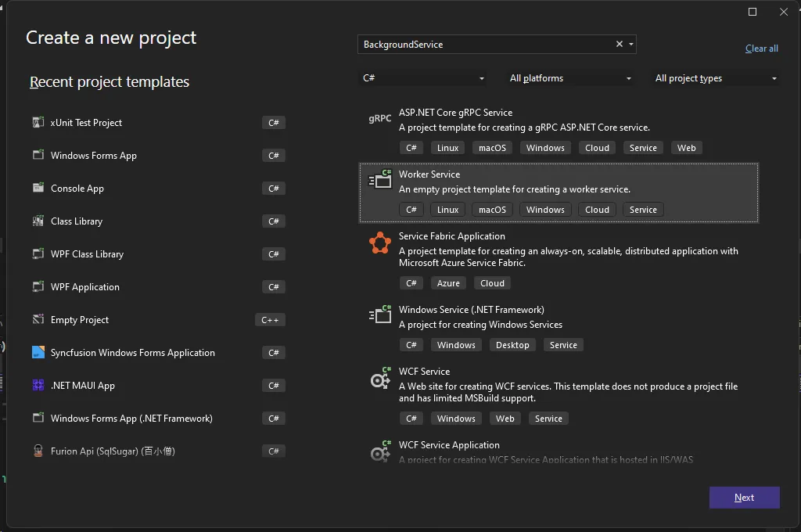This screenshot has height=532, width=801.
Task: Select the Worker Service template title
Action: point(429,174)
